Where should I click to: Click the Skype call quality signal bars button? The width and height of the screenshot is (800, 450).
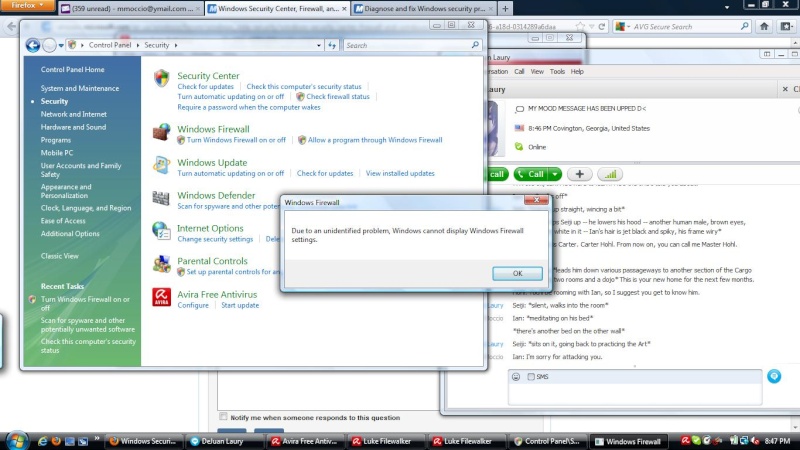coord(610,174)
